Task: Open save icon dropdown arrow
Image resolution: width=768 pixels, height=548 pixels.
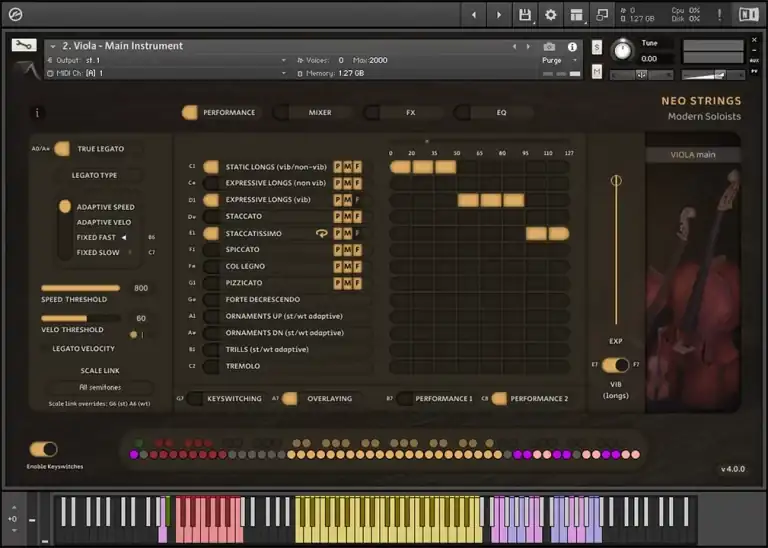Action: pyautogui.click(x=533, y=22)
